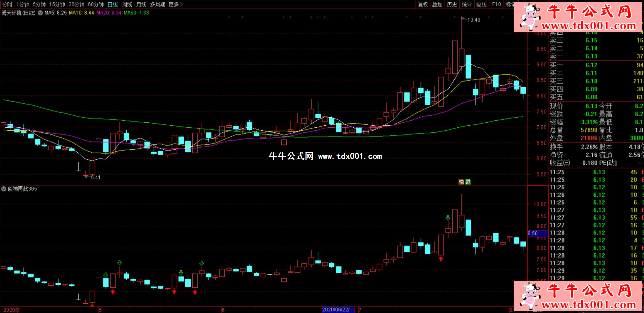
Task: Open the 统计 statistics button
Action: coord(466,4)
